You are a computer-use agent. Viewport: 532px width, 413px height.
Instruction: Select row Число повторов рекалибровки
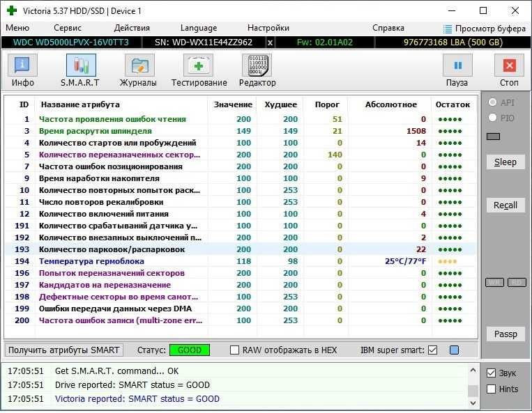click(241, 202)
